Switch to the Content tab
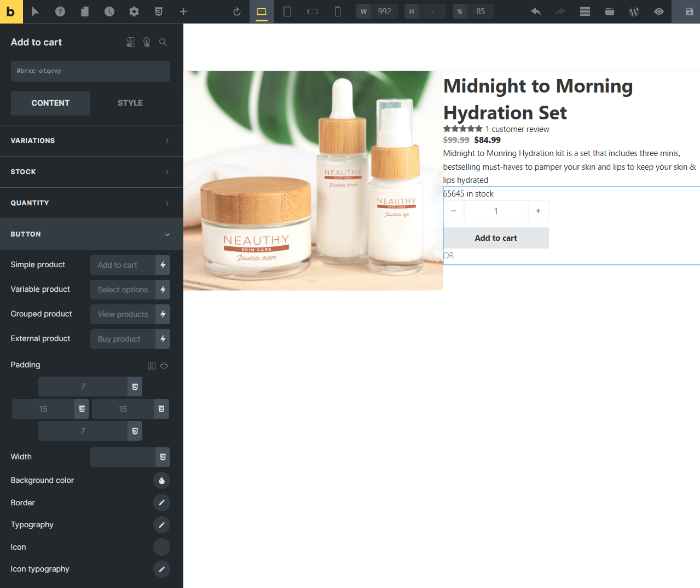 [50, 103]
